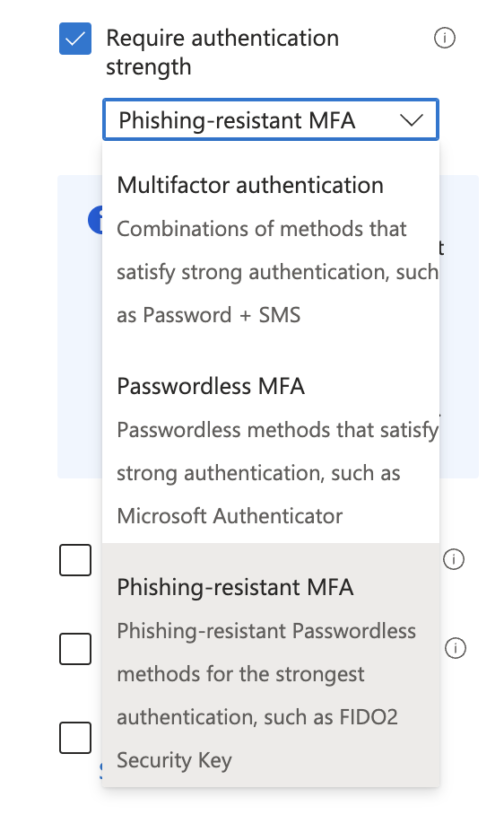Image resolution: width=504 pixels, height=815 pixels.
Task: Tick the middle unchecked checkbox
Action: pyautogui.click(x=75, y=649)
